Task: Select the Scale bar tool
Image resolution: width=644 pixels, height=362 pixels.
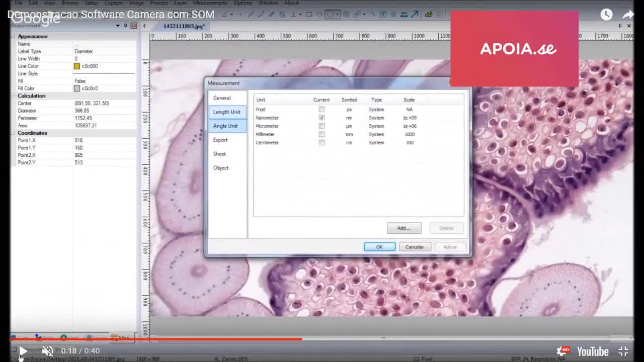Action: [404, 15]
